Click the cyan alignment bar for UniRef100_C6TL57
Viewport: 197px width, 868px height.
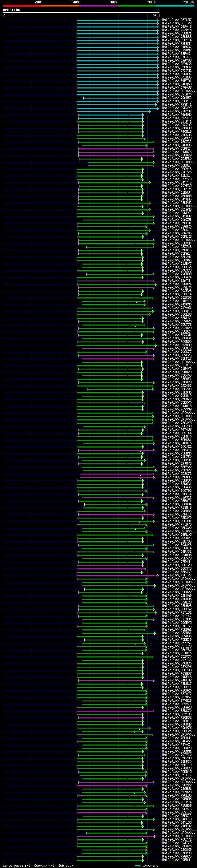point(118,20)
